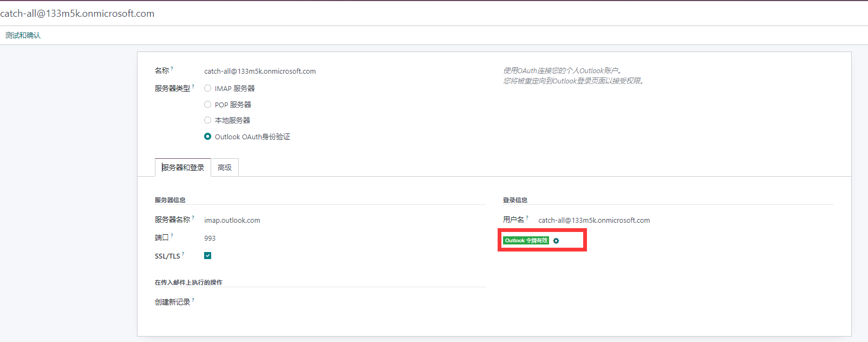Click the 服务器类型 label help mark
The image size is (868, 342).
[193, 86]
